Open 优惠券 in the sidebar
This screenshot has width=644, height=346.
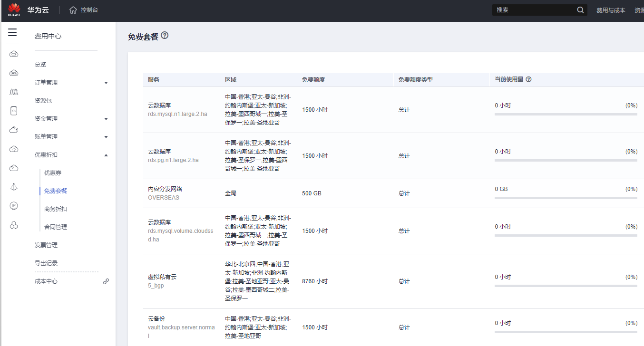53,173
